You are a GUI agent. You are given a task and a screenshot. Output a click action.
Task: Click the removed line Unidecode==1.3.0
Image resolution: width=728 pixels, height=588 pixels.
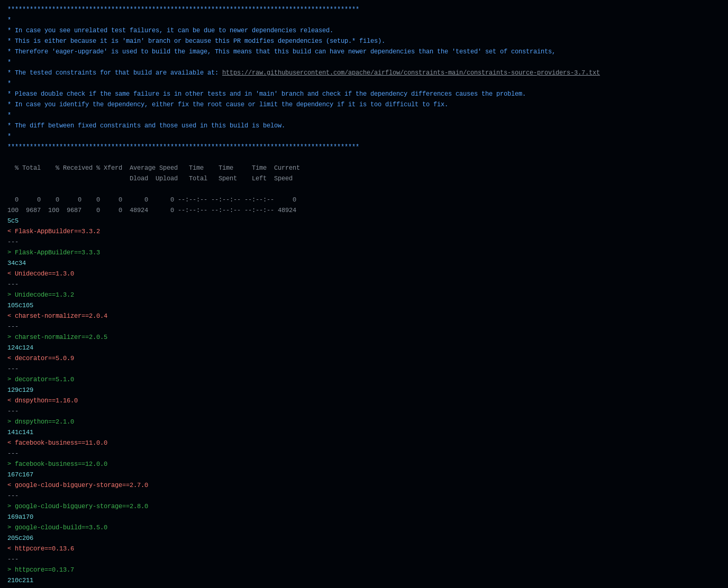click(x=41, y=274)
